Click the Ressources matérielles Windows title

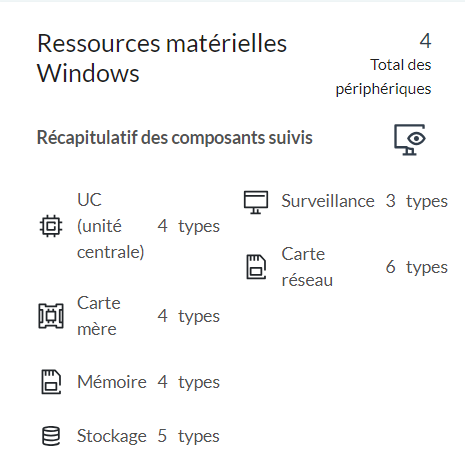click(x=162, y=58)
